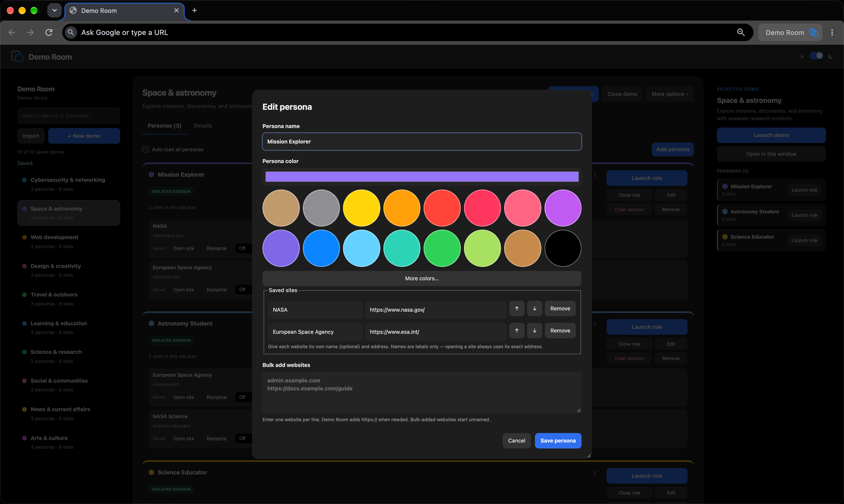Click Save persona button
The width and height of the screenshot is (844, 504).
point(558,440)
